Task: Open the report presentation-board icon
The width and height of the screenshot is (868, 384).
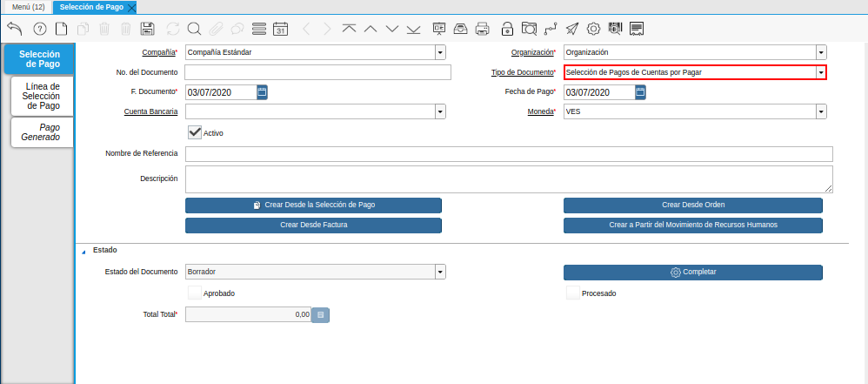Action: click(x=439, y=29)
